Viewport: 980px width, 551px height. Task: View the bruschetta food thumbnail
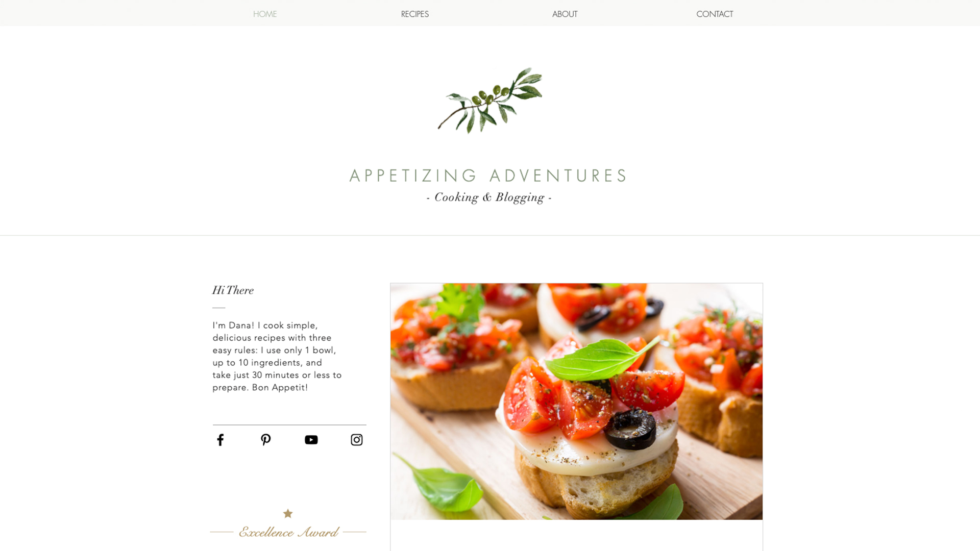(x=577, y=402)
